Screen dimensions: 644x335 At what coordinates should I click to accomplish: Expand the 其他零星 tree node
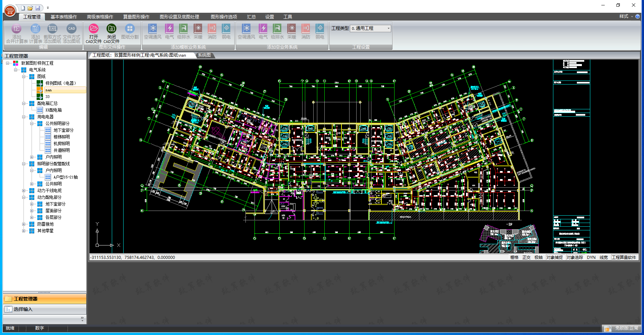click(x=24, y=231)
